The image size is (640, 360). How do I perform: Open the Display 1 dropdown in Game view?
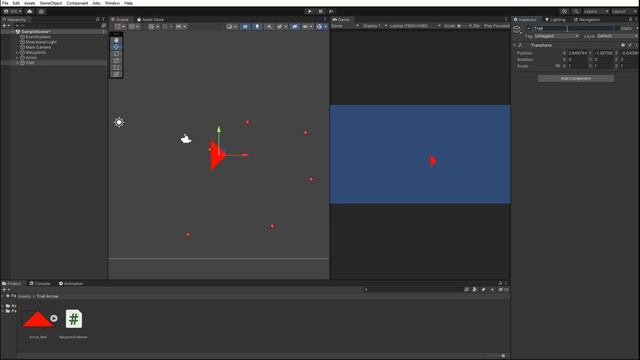[374, 26]
